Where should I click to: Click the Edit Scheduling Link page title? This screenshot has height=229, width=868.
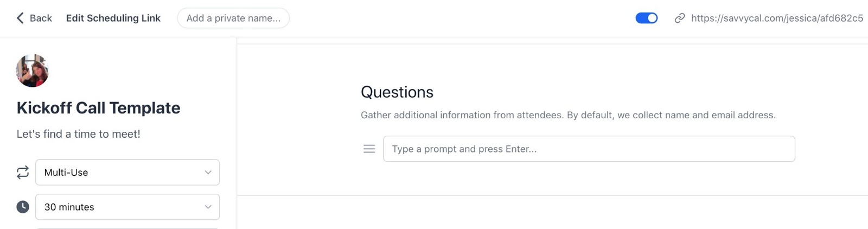(113, 18)
